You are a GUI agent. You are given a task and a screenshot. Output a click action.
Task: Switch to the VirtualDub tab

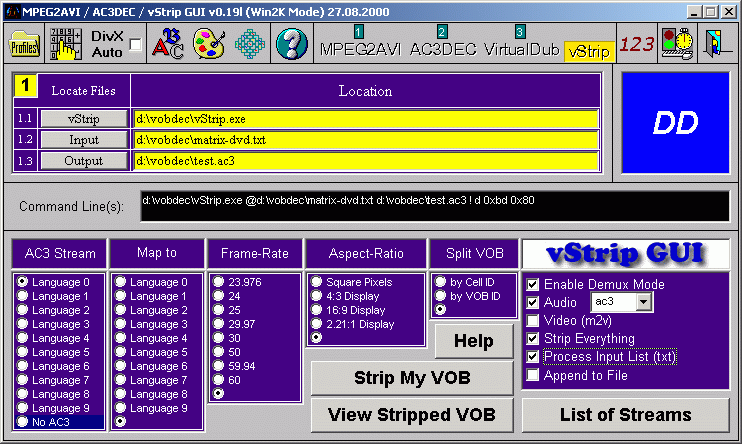click(521, 49)
